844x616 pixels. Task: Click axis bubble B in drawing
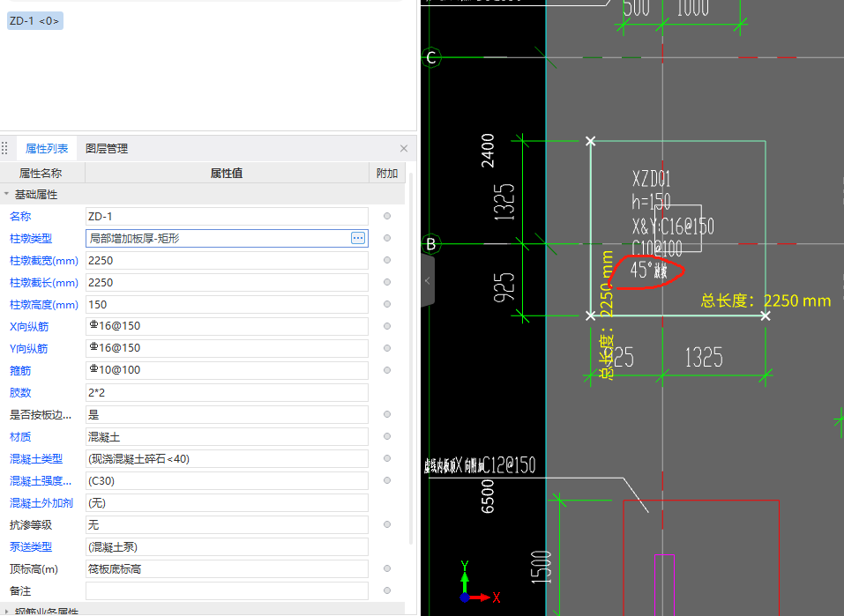point(431,244)
